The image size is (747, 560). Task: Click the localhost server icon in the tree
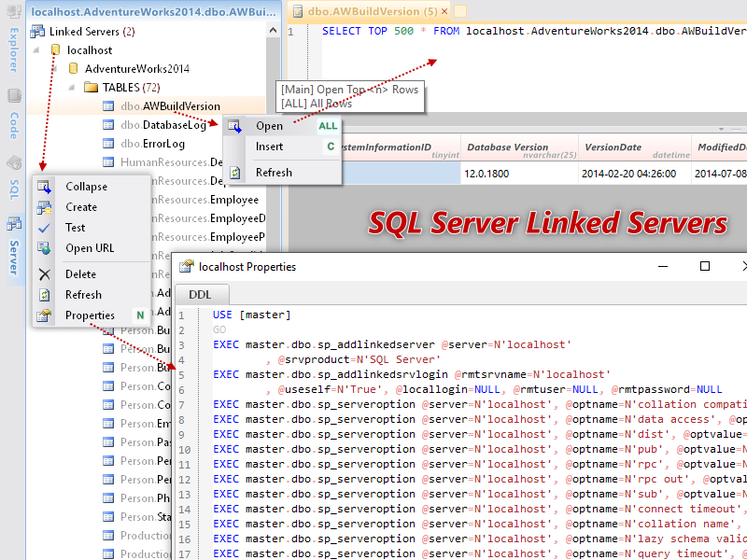point(55,50)
